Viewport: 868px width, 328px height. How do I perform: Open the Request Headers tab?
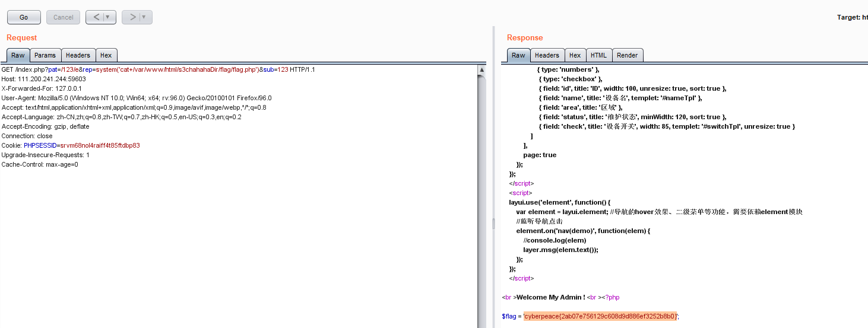point(78,55)
